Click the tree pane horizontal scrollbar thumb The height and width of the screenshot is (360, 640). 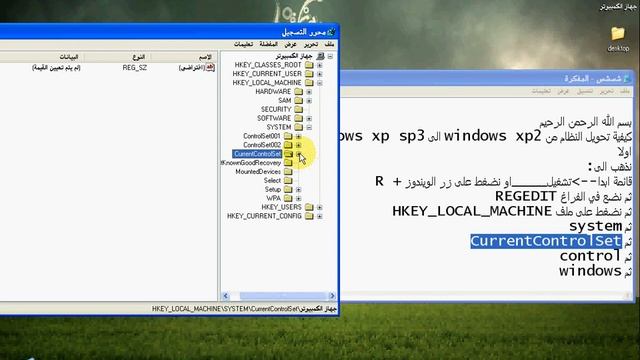pyautogui.click(x=283, y=296)
